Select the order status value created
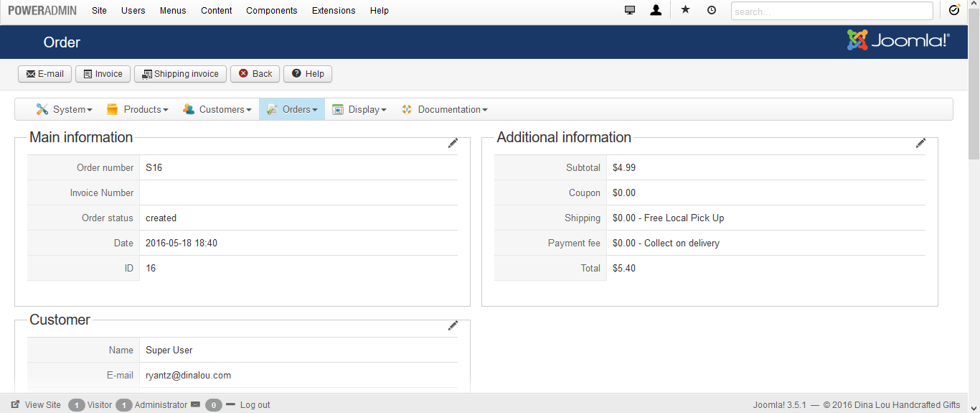Image resolution: width=980 pixels, height=413 pixels. [161, 218]
